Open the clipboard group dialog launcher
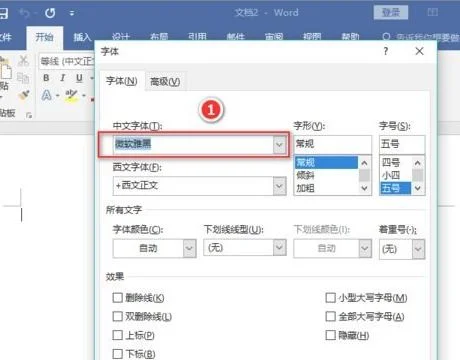Screen dimensions: 460x360 coord(29,115)
